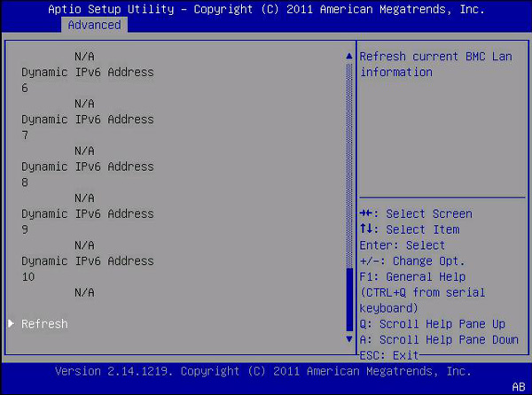Click the N/A value above Address 6
Screen dimensions: 532x395
[x=84, y=56]
